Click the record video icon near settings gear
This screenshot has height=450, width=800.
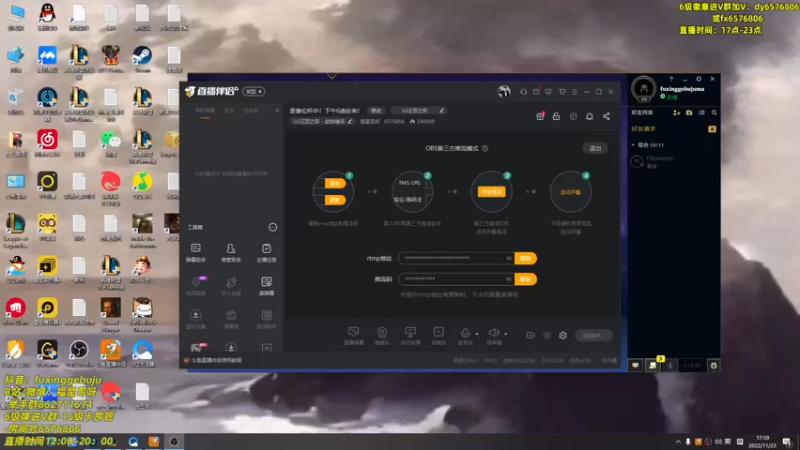(x=531, y=335)
